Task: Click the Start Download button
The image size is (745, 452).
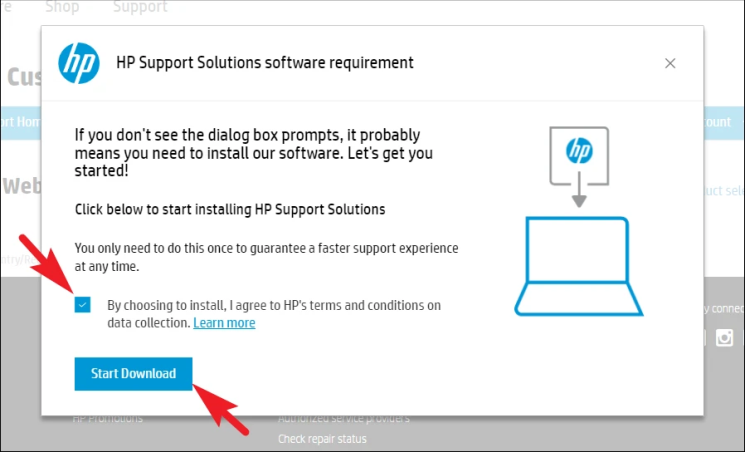Action: [x=133, y=374]
